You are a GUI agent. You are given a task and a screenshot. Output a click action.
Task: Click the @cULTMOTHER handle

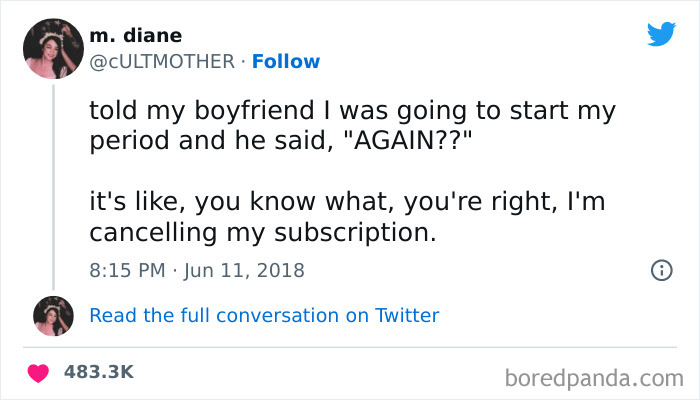click(x=165, y=61)
